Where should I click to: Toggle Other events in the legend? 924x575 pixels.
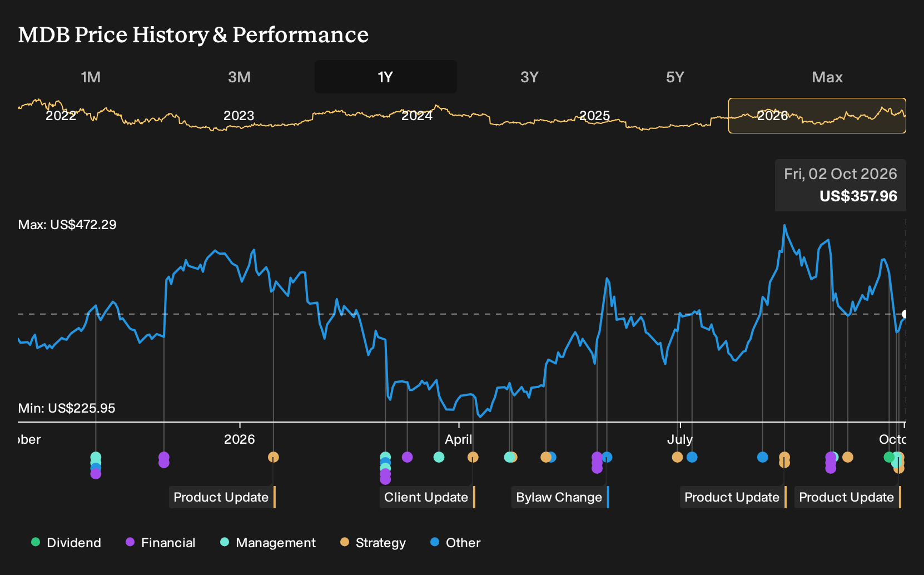(x=455, y=543)
